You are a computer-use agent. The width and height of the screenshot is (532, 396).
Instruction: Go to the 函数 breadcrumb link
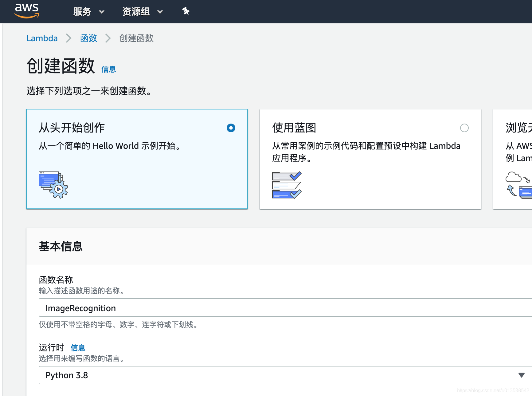point(88,38)
